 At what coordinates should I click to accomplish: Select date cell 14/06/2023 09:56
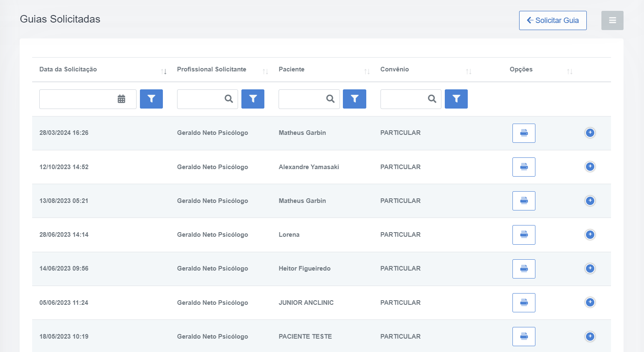(64, 268)
